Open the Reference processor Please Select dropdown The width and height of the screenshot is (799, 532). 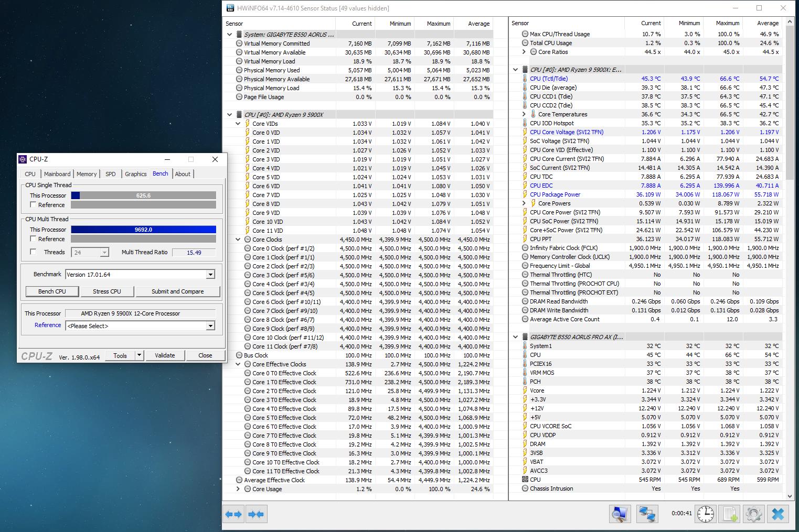[210, 326]
